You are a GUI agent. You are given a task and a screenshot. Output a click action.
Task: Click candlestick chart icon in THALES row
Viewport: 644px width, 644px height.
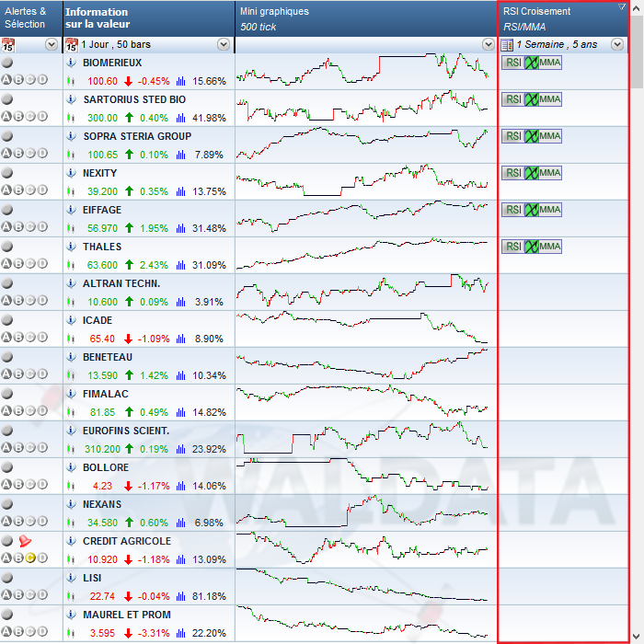pyautogui.click(x=71, y=265)
